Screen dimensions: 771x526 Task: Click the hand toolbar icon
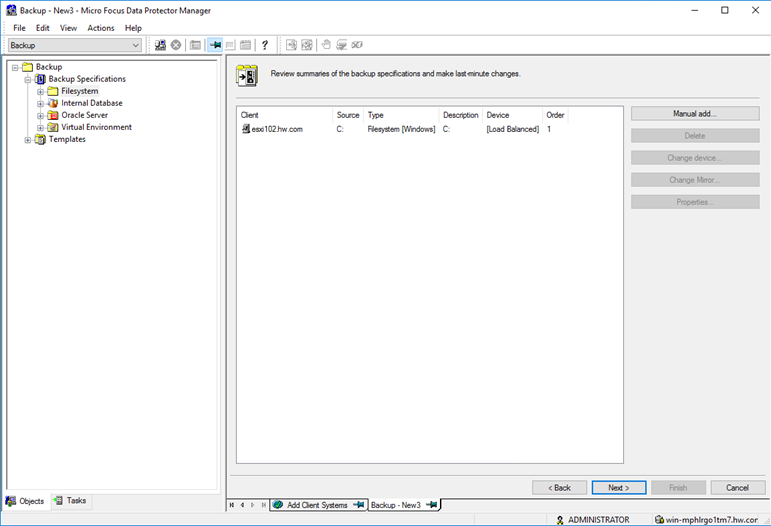point(326,45)
